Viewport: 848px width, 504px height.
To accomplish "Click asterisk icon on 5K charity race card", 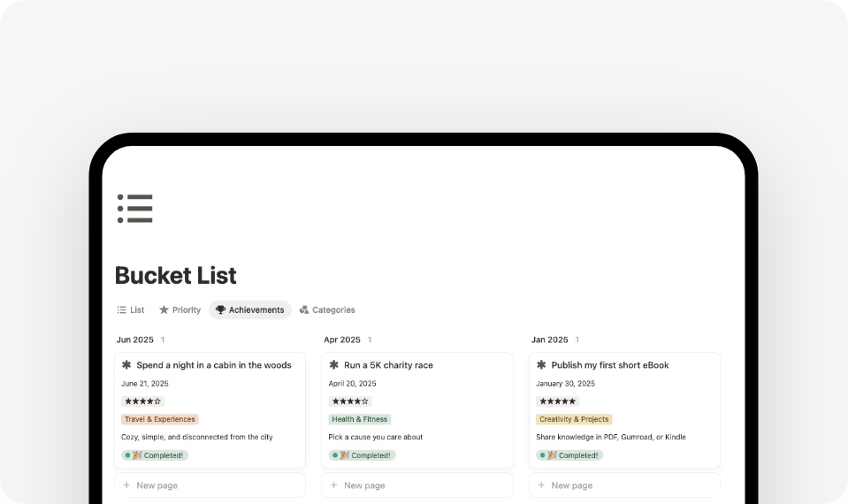I will [333, 365].
